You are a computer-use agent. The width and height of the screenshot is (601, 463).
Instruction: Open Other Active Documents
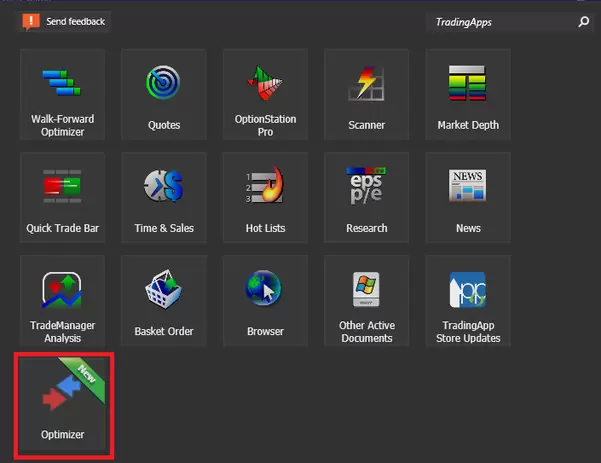pos(366,301)
